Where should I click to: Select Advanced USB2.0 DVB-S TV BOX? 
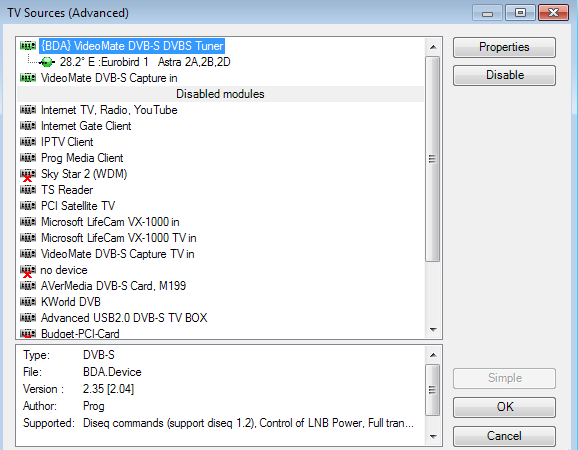click(x=124, y=318)
